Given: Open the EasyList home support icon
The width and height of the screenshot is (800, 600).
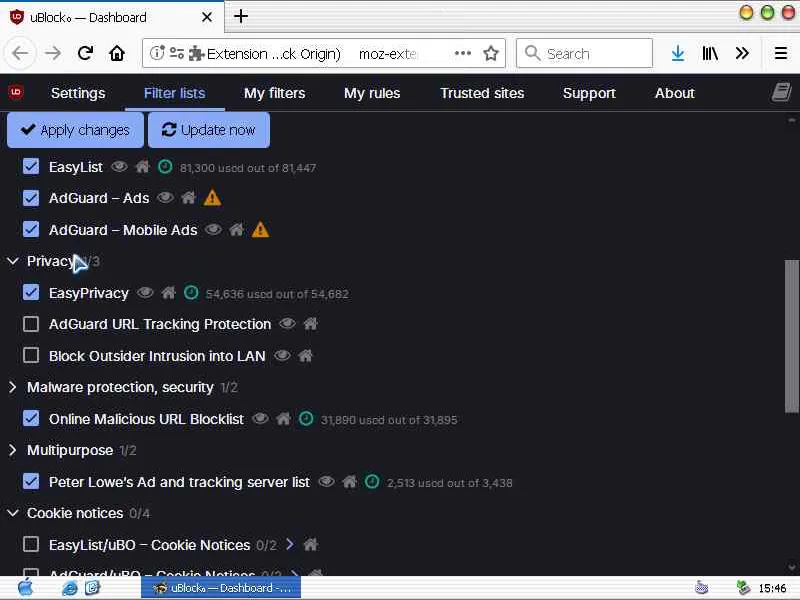Looking at the screenshot, I should 142,167.
